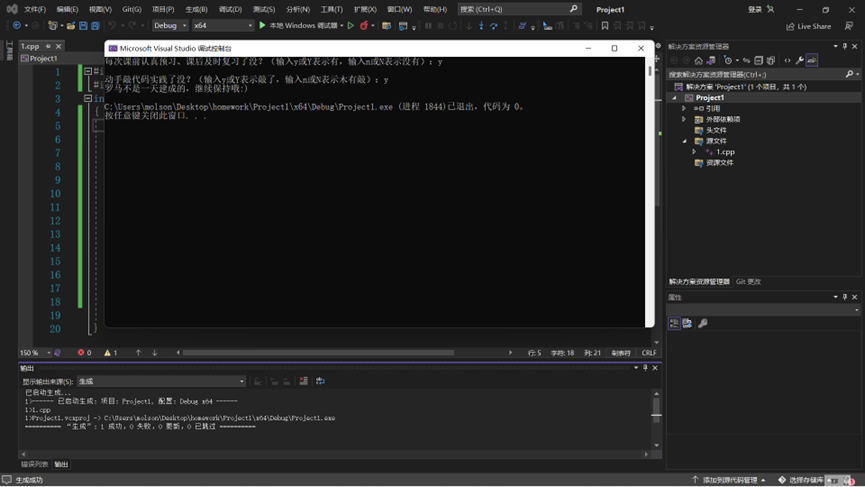Open the feedback icon beside Live Share
The width and height of the screenshot is (865, 487).
pos(849,26)
